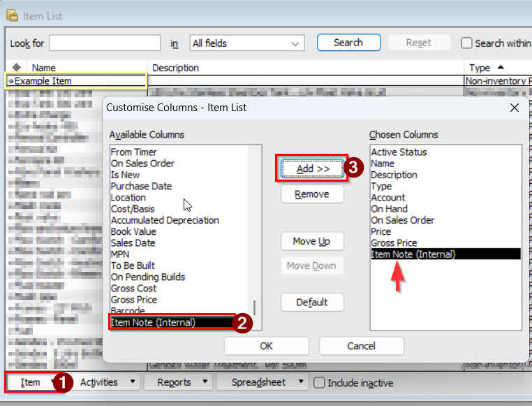Open the All fields dropdown

tap(247, 43)
